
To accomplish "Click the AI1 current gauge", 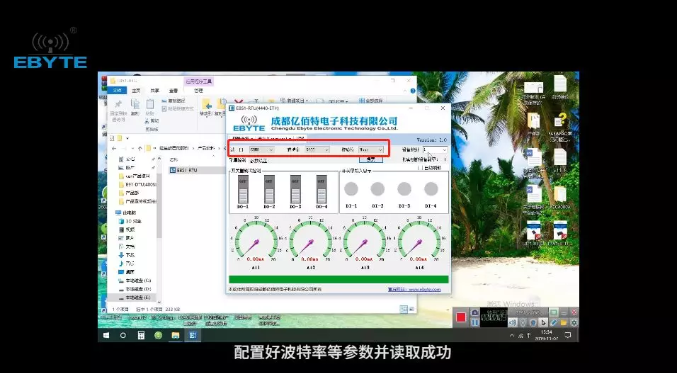I will pos(256,240).
